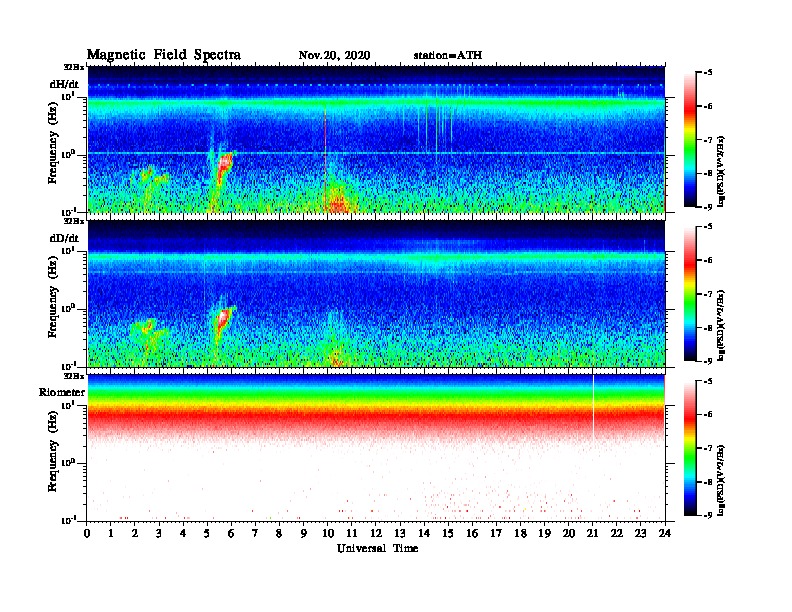This screenshot has height=612, width=792.
Task: Click hour 10 tick label on time axis
Action: tap(328, 533)
